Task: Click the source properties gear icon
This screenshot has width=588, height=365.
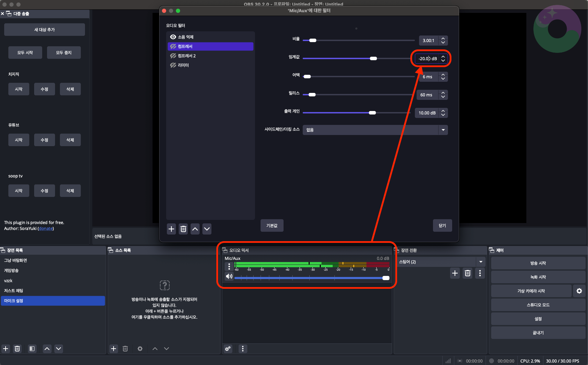Action: (140, 349)
